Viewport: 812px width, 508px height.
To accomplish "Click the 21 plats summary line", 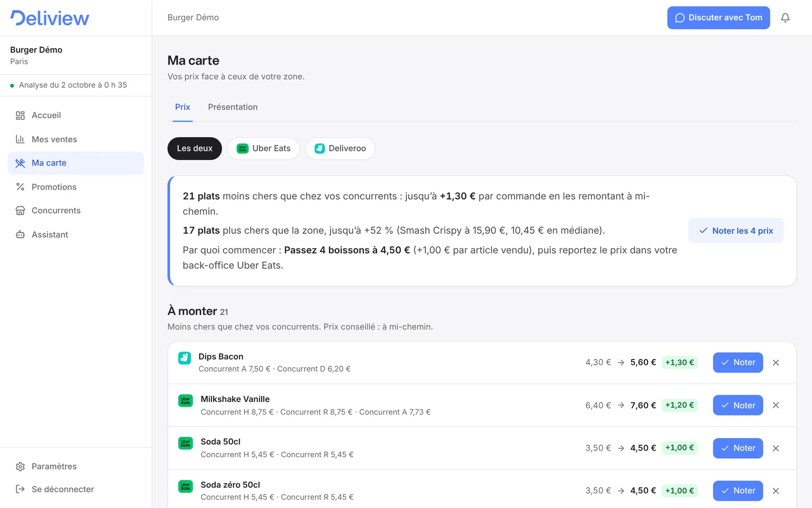I will pyautogui.click(x=416, y=204).
